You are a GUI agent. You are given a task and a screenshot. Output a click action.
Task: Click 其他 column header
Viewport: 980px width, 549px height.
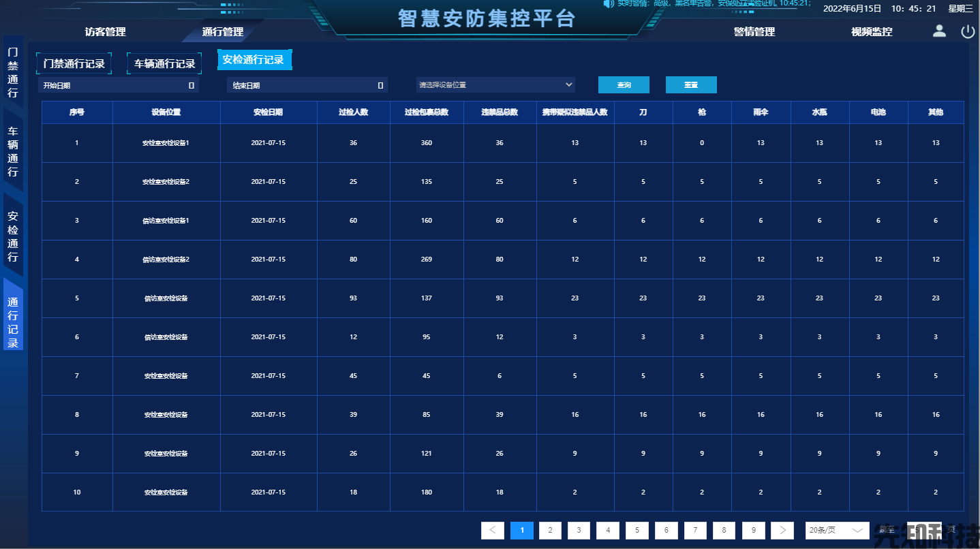(x=936, y=112)
